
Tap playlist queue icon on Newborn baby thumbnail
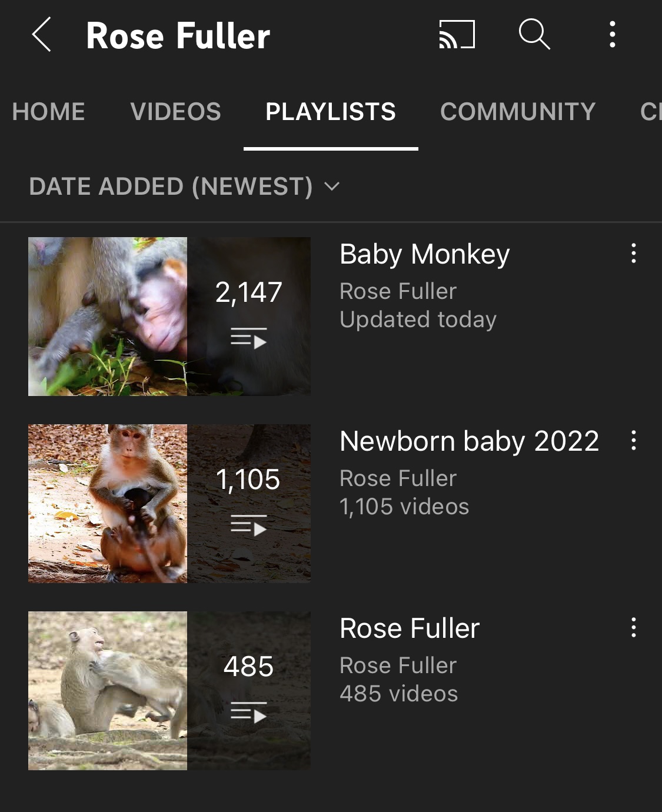click(248, 525)
